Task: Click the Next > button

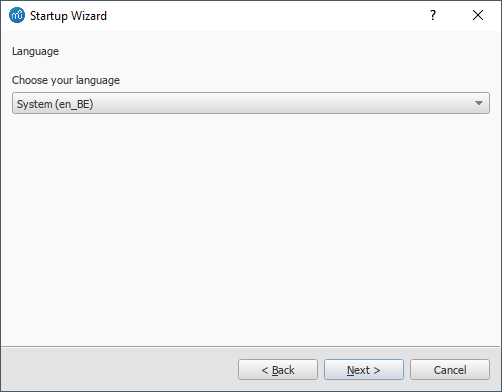Action: (364, 370)
